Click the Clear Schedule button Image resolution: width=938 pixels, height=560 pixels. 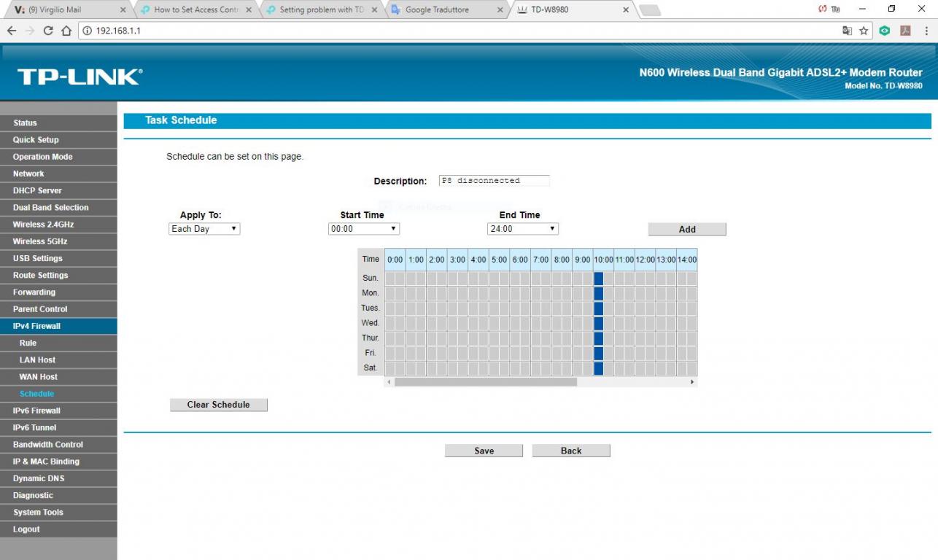[219, 405]
